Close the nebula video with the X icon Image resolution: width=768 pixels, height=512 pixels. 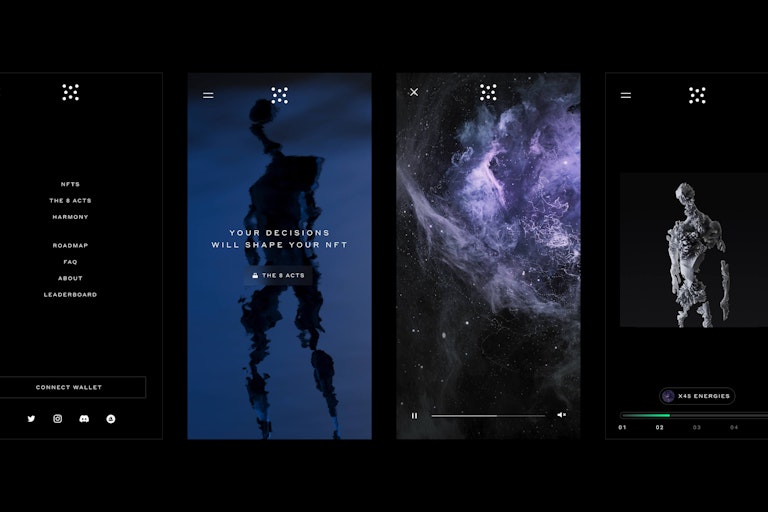click(414, 92)
